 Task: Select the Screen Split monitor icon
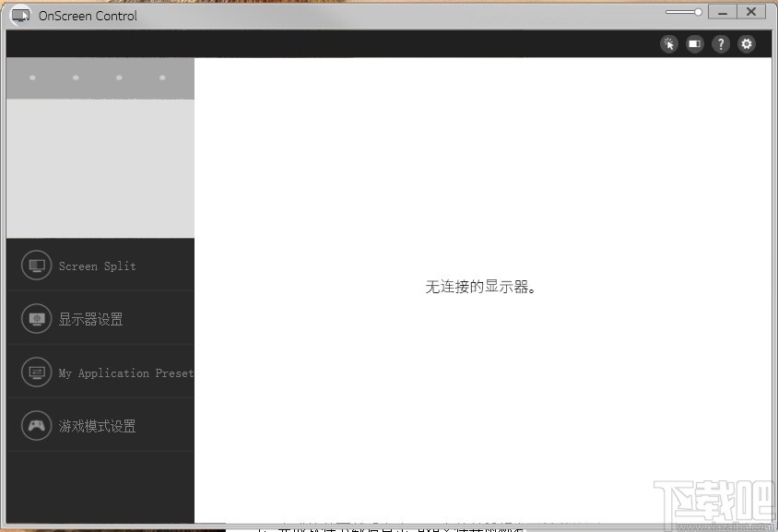[x=36, y=265]
